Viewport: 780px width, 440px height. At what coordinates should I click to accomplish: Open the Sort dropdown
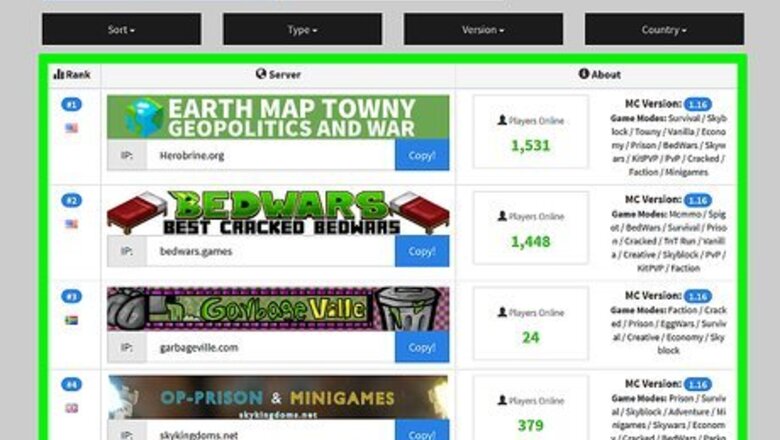click(121, 29)
